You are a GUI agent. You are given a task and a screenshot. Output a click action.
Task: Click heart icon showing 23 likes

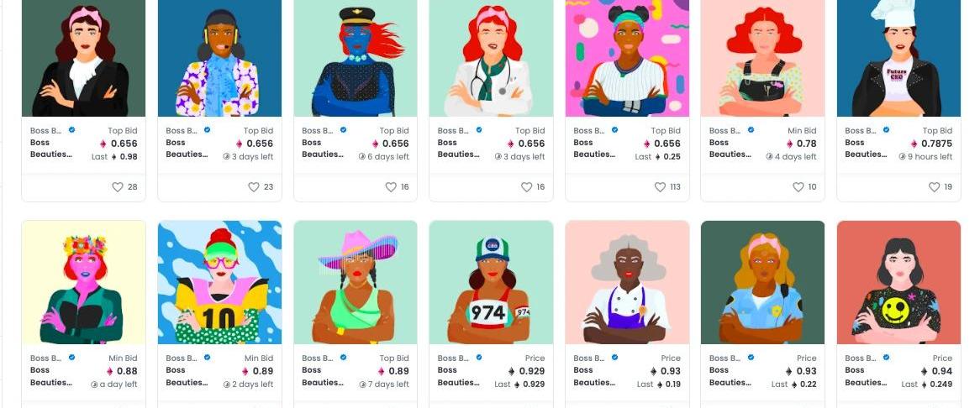pos(253,186)
